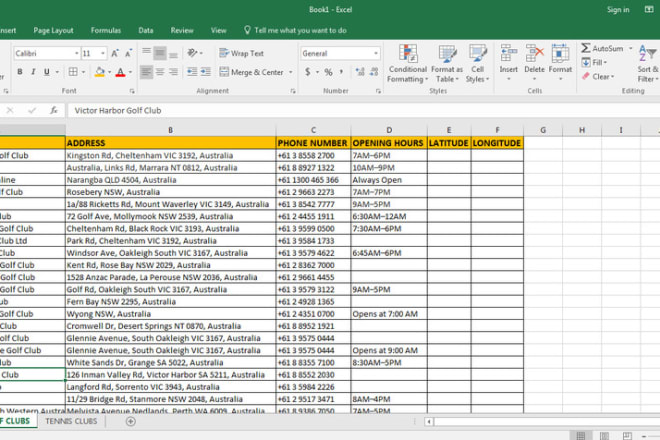Viewport: 660px width, 440px height.
Task: Confirm the formula entry with checkmark
Action: click(32, 111)
